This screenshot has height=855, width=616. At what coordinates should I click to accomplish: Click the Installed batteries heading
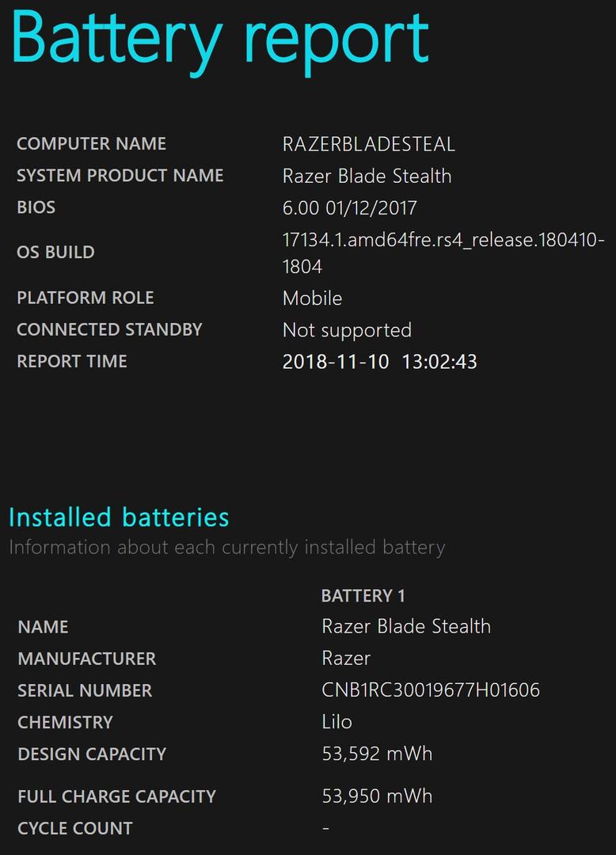(119, 517)
